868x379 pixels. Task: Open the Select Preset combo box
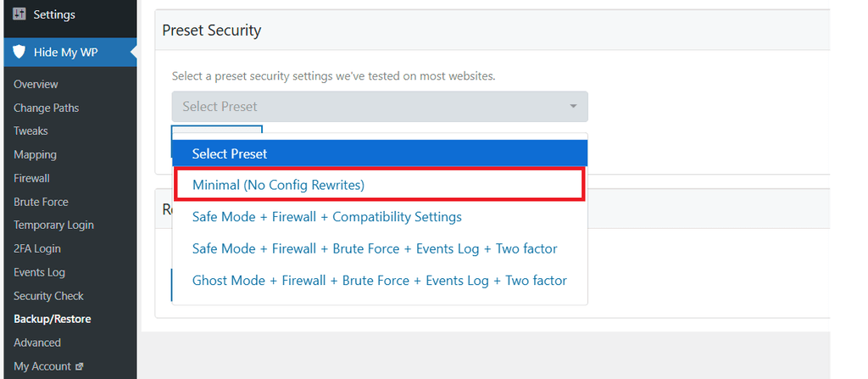click(x=379, y=107)
